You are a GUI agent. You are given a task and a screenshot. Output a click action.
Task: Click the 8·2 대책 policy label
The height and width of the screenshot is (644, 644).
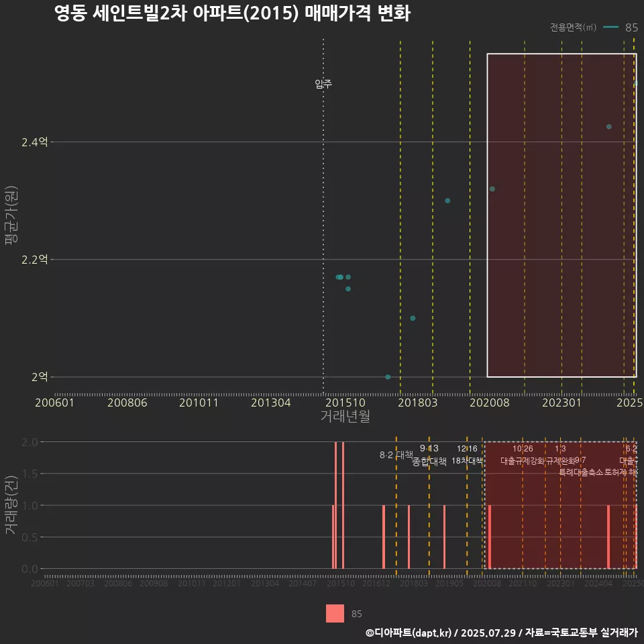click(x=396, y=455)
